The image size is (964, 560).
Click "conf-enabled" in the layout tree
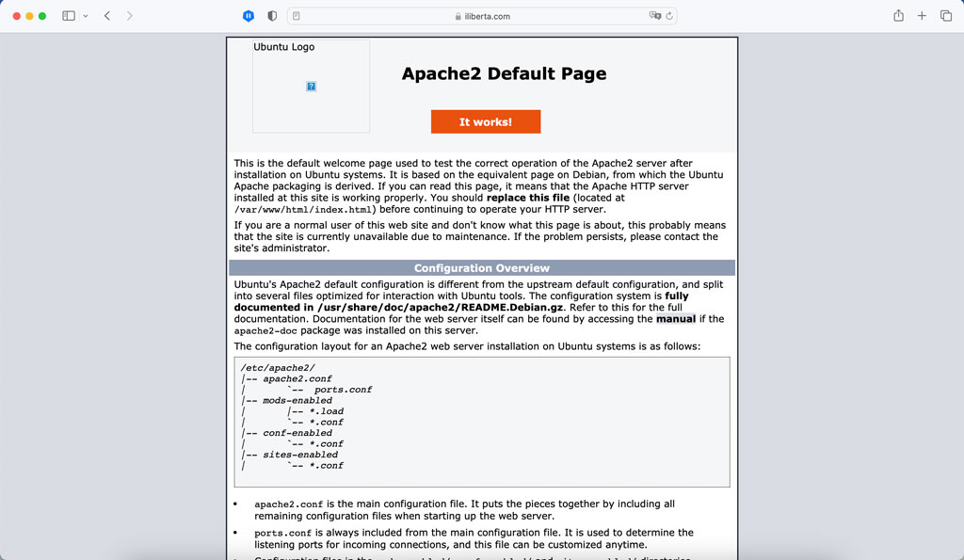click(297, 433)
